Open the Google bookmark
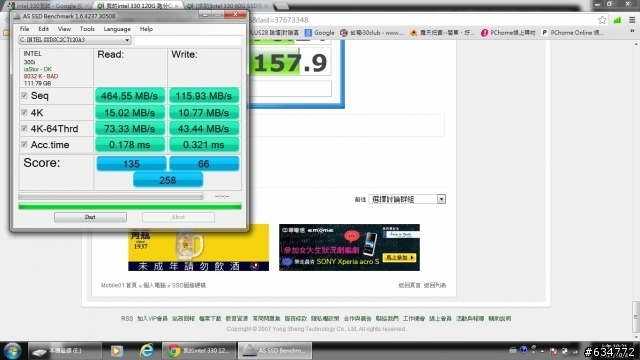 319,33
